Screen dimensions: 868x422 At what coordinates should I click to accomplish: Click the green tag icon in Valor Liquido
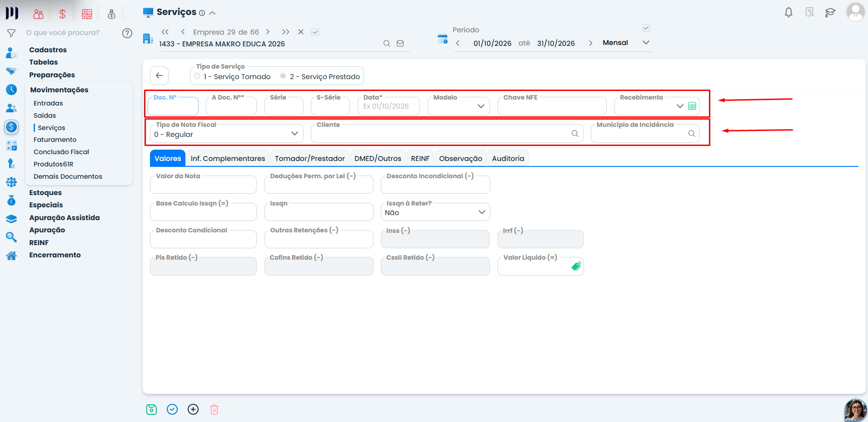576,266
